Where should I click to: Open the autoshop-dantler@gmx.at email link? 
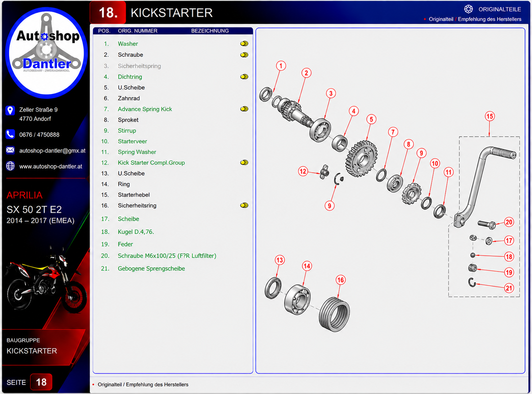(52, 151)
